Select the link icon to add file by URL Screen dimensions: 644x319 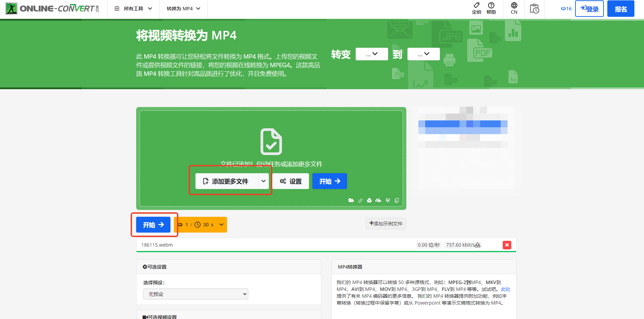point(360,200)
